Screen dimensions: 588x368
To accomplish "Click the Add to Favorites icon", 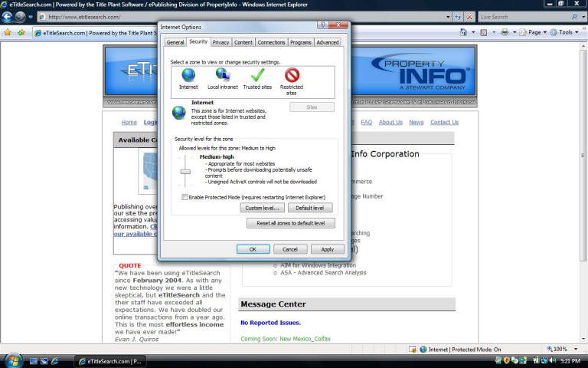I will click(x=21, y=33).
